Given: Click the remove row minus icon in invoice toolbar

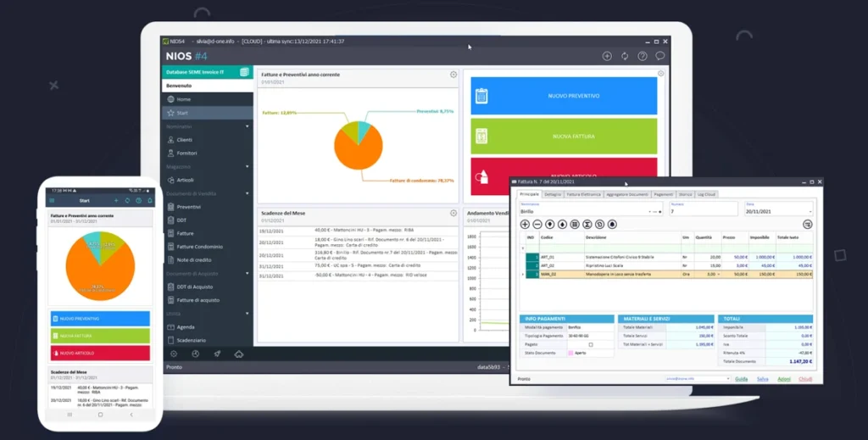Looking at the screenshot, I should coord(537,224).
